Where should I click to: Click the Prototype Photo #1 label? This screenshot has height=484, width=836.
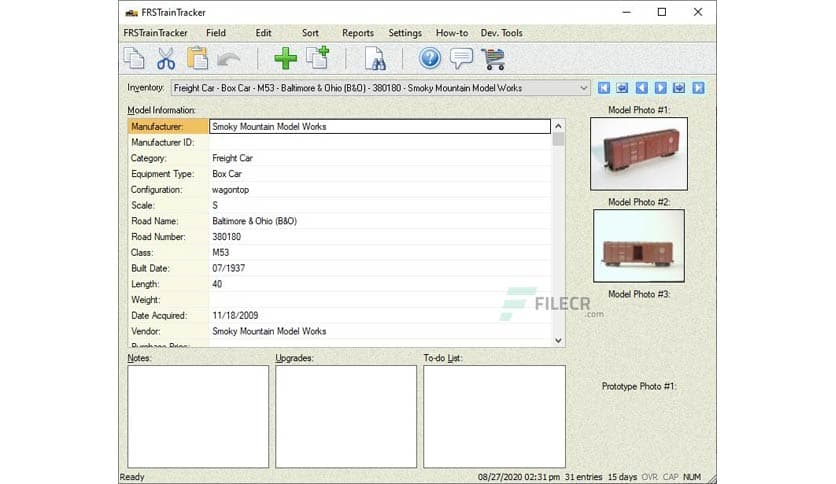(639, 386)
